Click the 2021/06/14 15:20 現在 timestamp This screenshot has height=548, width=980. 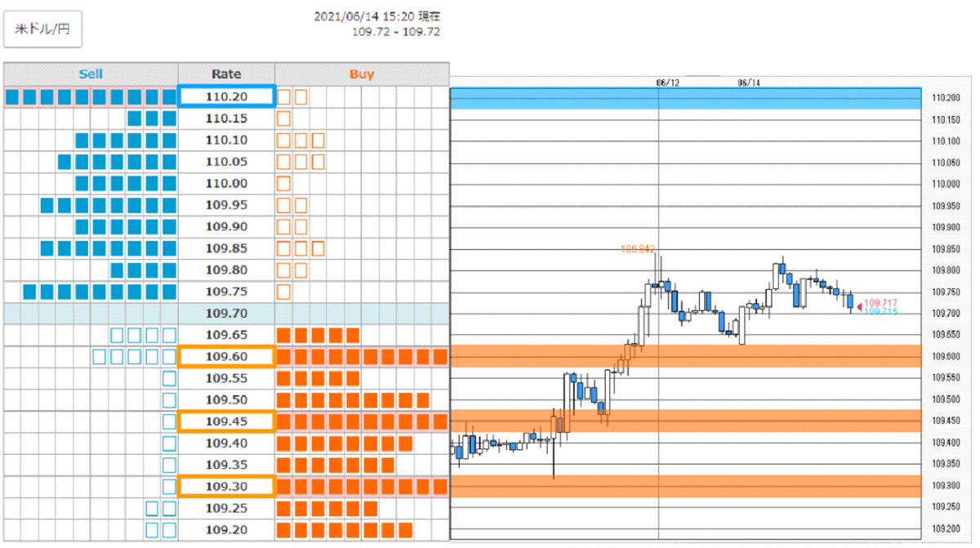(x=377, y=16)
